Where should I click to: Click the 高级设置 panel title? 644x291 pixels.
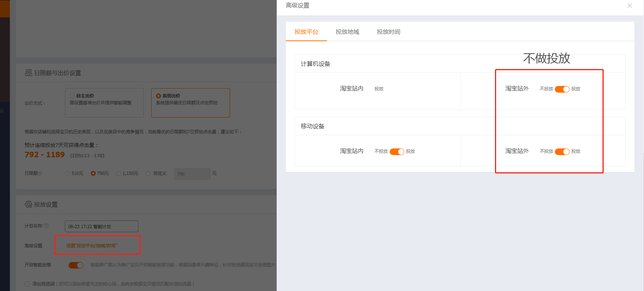[298, 6]
